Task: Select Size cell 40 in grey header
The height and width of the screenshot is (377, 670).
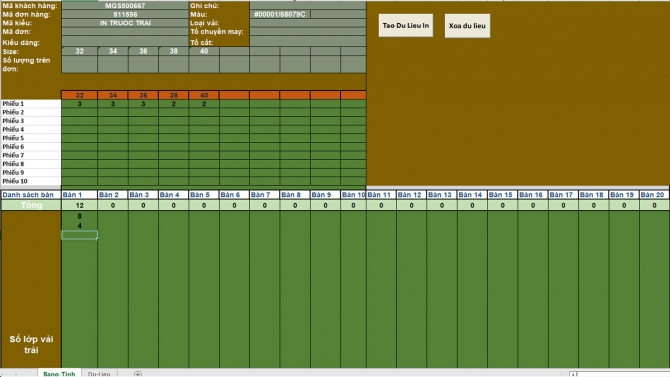Action: 204,51
